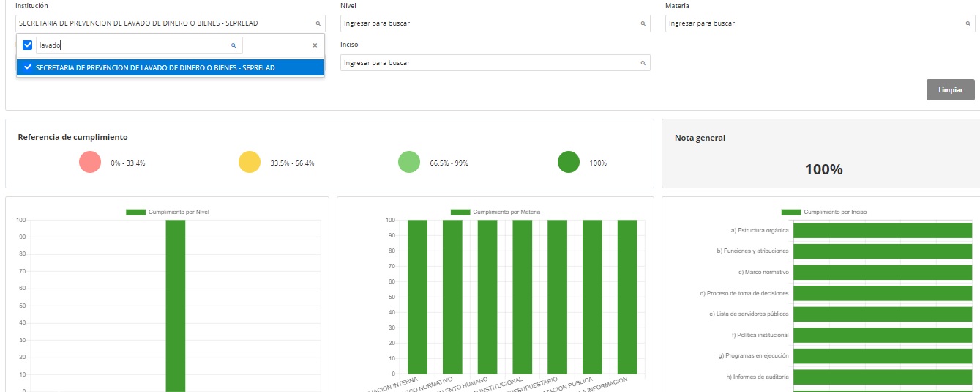Deselect the SEPRELAD option in dropdown list
Image resolution: width=980 pixels, height=392 pixels.
point(171,67)
